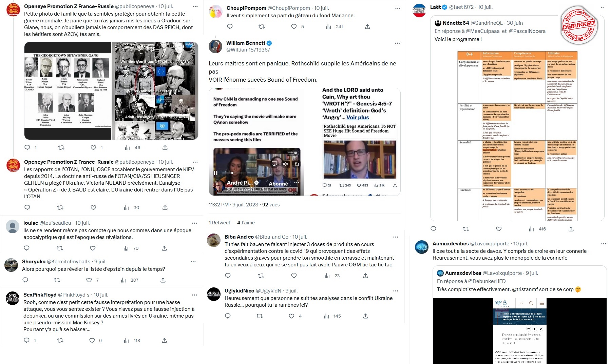Follow the 'Voir plus' link
This screenshot has width=610, height=364.
pos(358,117)
